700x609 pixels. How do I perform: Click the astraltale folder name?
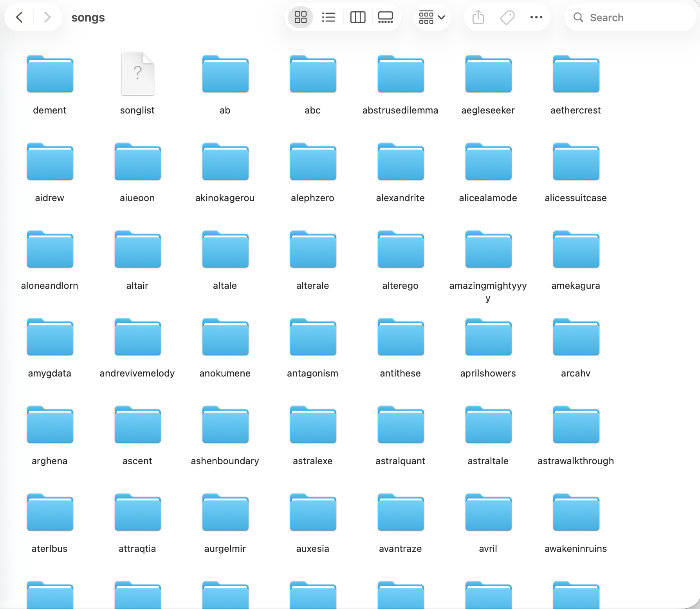pyautogui.click(x=488, y=461)
